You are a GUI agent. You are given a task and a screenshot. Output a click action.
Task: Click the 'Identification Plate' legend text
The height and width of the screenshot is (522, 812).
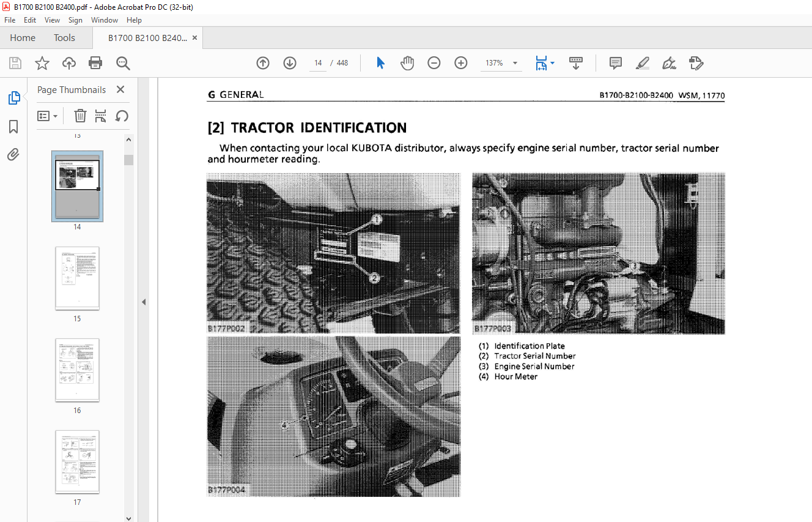[530, 346]
